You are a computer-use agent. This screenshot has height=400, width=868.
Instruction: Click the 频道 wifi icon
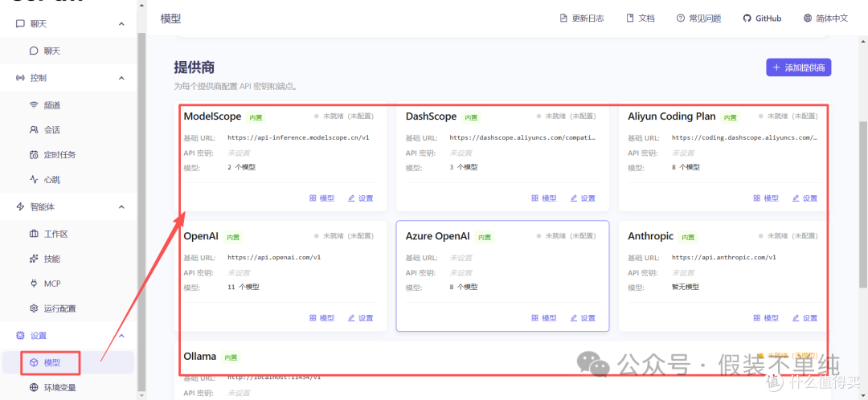(33, 105)
